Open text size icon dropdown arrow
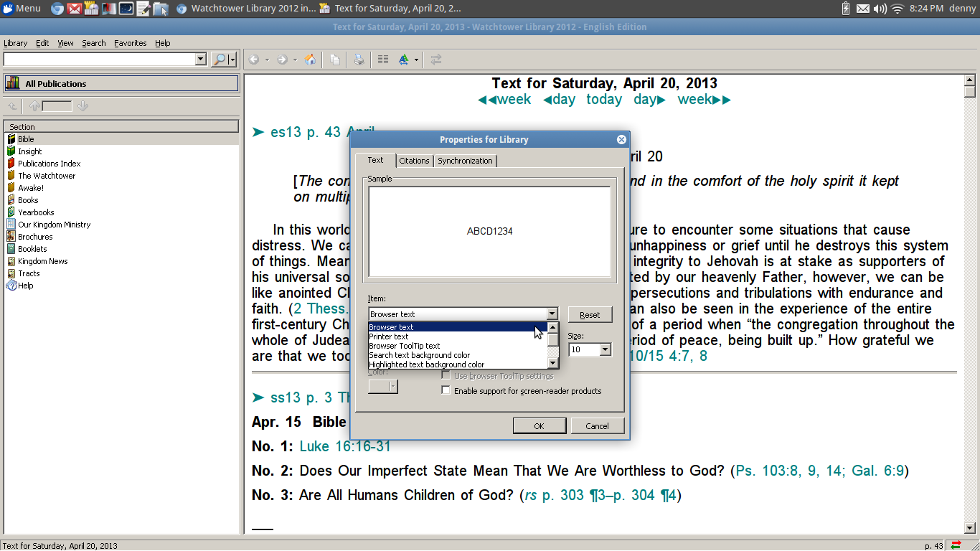This screenshot has height=551, width=980. pos(416,60)
